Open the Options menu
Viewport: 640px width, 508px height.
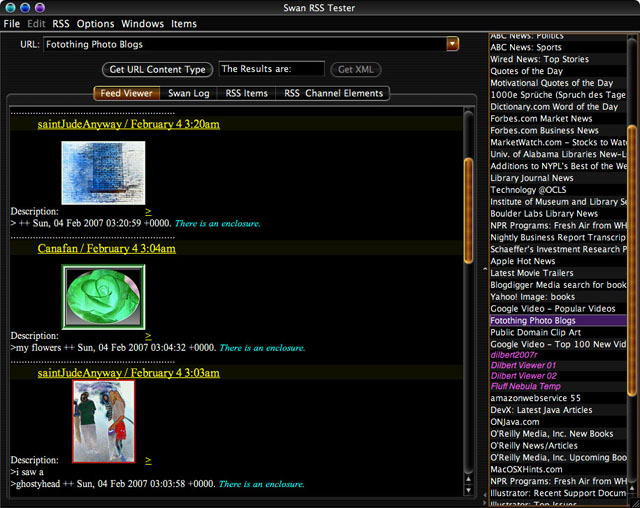click(96, 23)
